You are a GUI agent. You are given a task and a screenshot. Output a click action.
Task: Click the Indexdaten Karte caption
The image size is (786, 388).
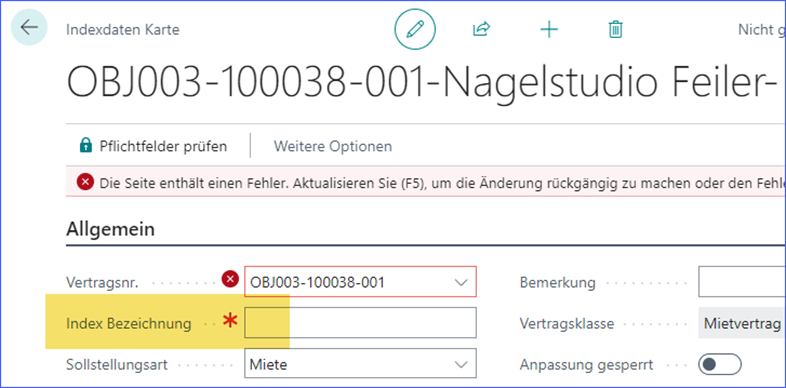click(x=123, y=30)
